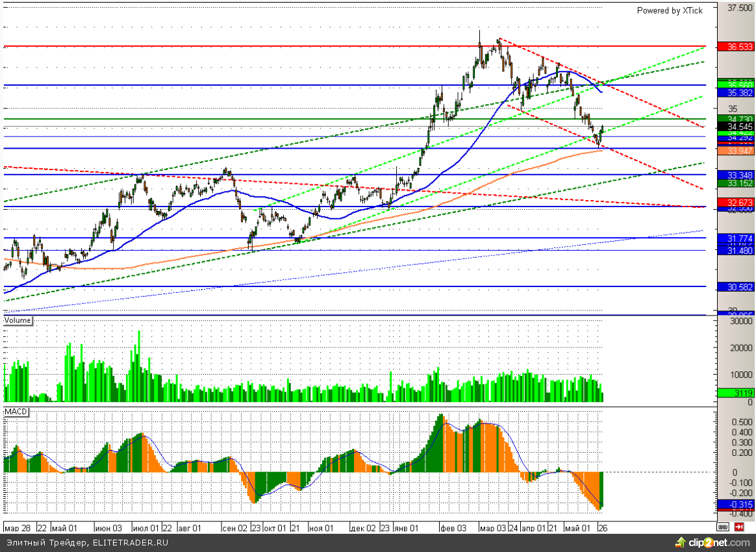
Task: Select the red 32.673 price label
Action: (x=736, y=203)
